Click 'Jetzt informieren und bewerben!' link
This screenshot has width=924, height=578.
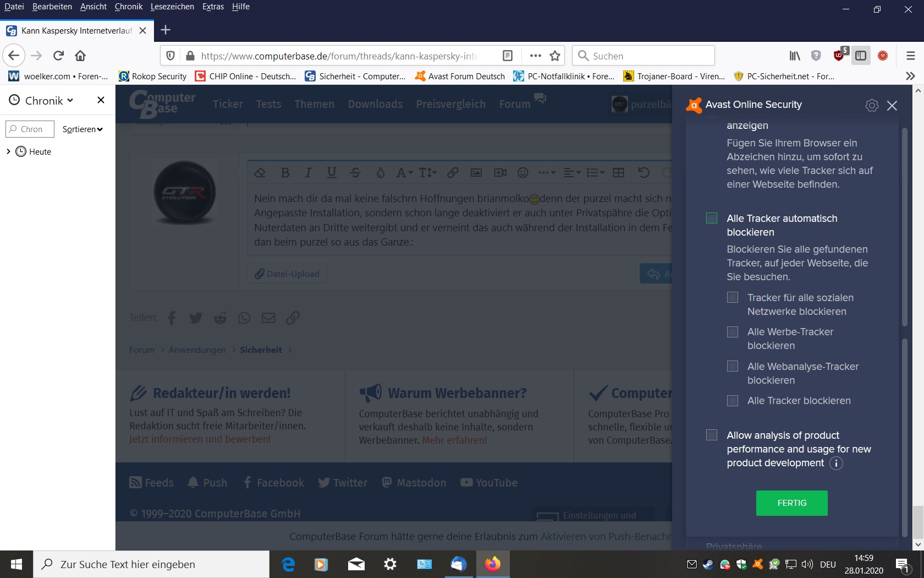click(200, 439)
